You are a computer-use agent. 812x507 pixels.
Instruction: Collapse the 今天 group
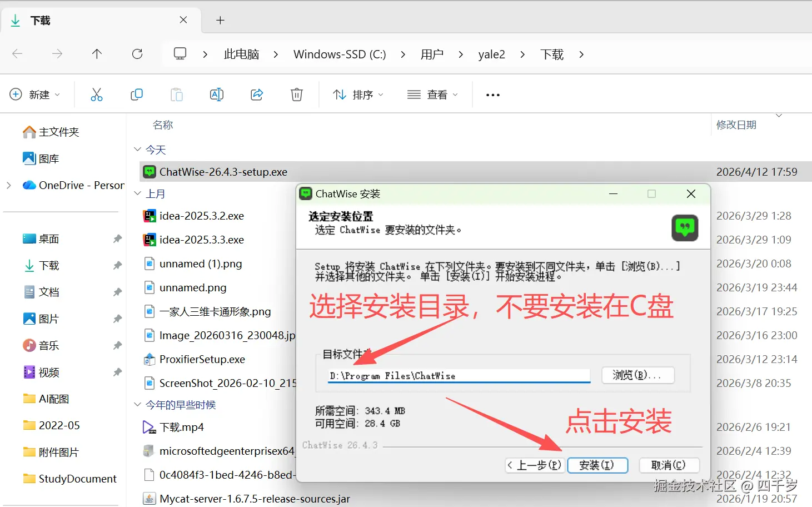click(x=137, y=150)
